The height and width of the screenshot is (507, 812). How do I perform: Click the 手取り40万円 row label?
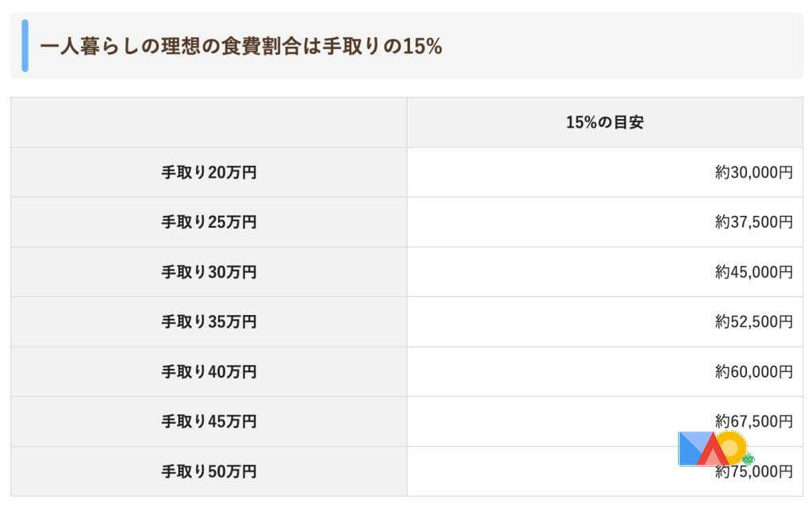point(209,371)
